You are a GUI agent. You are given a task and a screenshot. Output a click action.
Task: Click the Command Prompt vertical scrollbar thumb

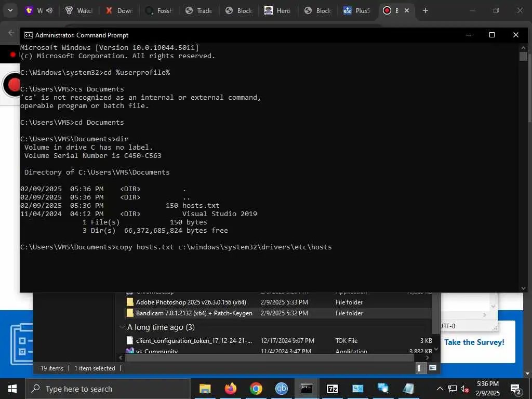pos(523,56)
